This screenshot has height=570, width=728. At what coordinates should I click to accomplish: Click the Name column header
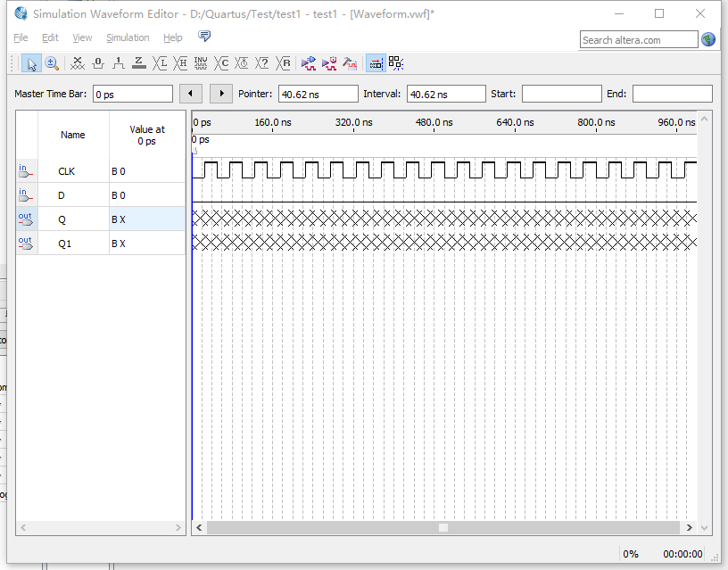point(73,135)
